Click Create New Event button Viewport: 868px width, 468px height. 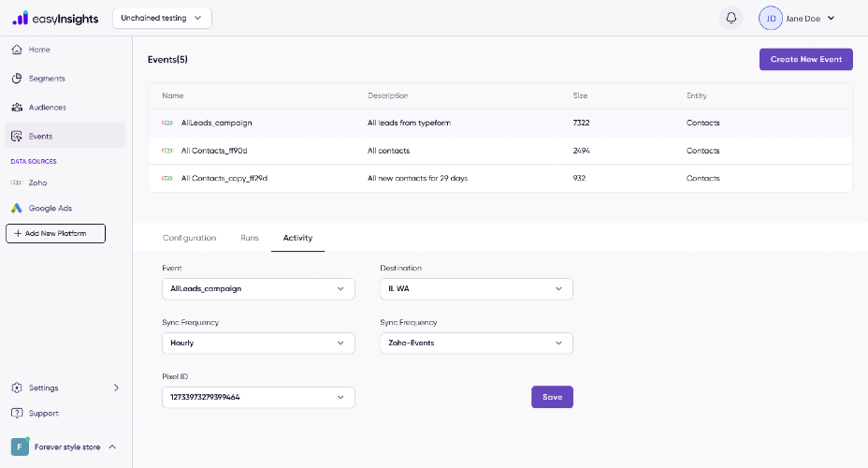point(806,59)
